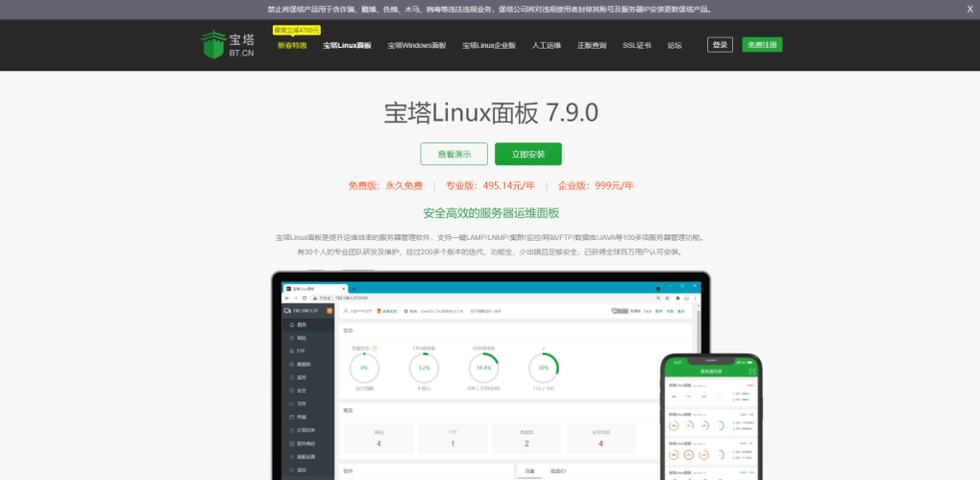Click the 企业版：999元/年 price text

pos(596,185)
